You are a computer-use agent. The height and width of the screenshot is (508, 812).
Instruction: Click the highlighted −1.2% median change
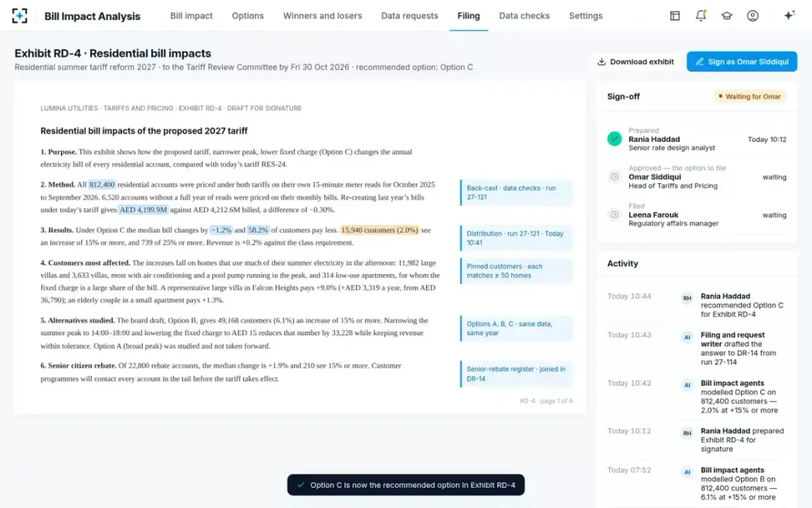221,230
